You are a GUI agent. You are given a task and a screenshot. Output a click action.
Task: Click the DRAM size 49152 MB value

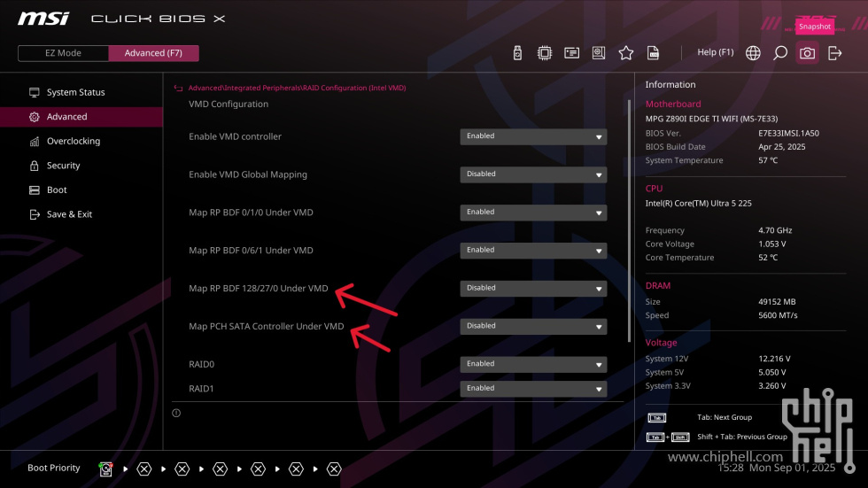777,302
